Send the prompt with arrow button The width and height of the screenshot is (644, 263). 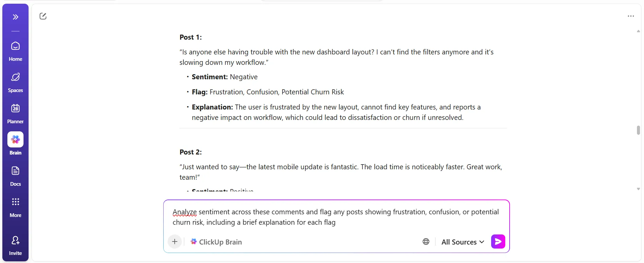[498, 242]
